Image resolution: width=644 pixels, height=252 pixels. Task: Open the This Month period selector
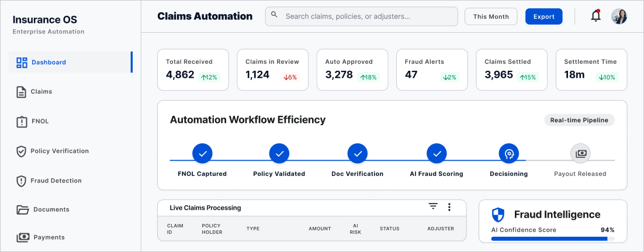(x=491, y=16)
